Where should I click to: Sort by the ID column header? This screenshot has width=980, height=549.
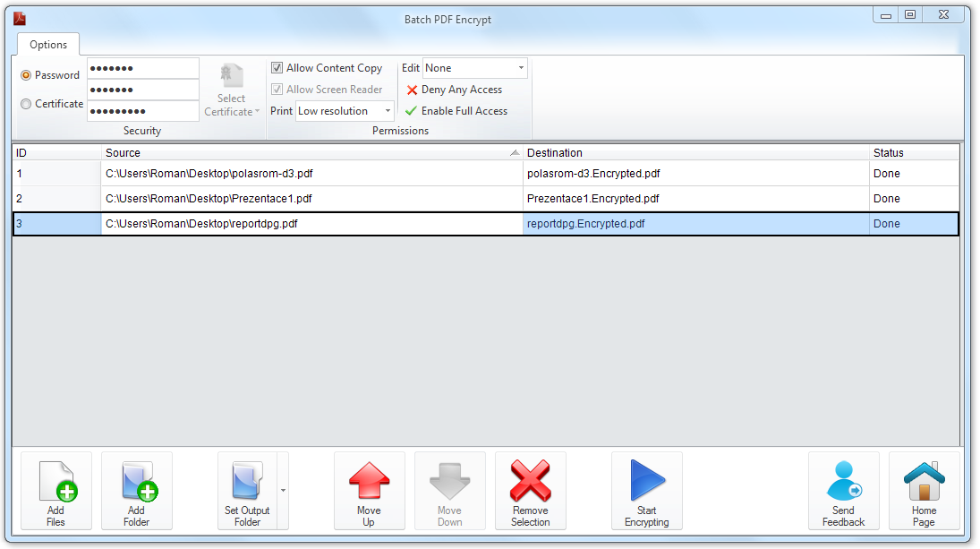click(x=57, y=152)
